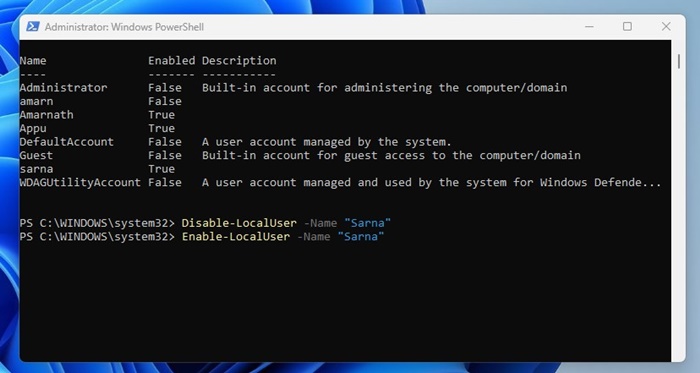Click the sarna user entry

coord(36,169)
